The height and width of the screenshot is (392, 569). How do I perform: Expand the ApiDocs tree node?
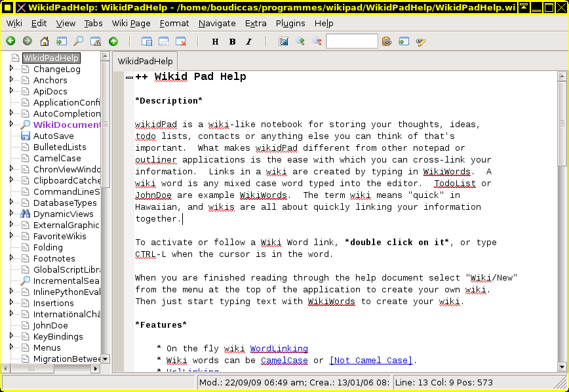coord(11,90)
